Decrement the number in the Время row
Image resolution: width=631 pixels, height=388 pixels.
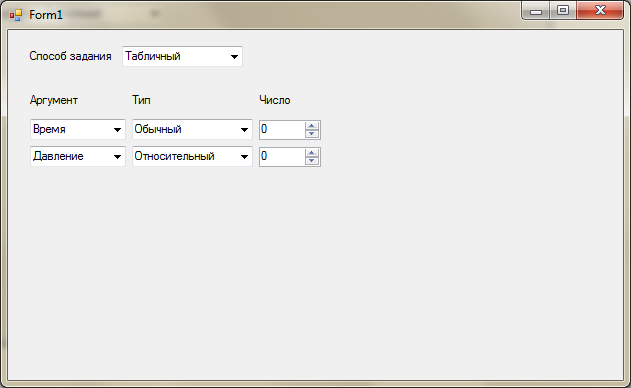(x=312, y=134)
